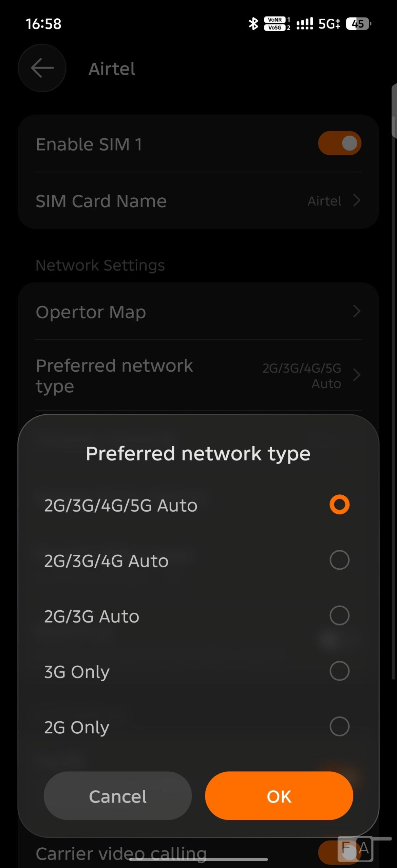This screenshot has width=397, height=868.
Task: Expand the Opertor Map chevron
Action: coord(356,311)
